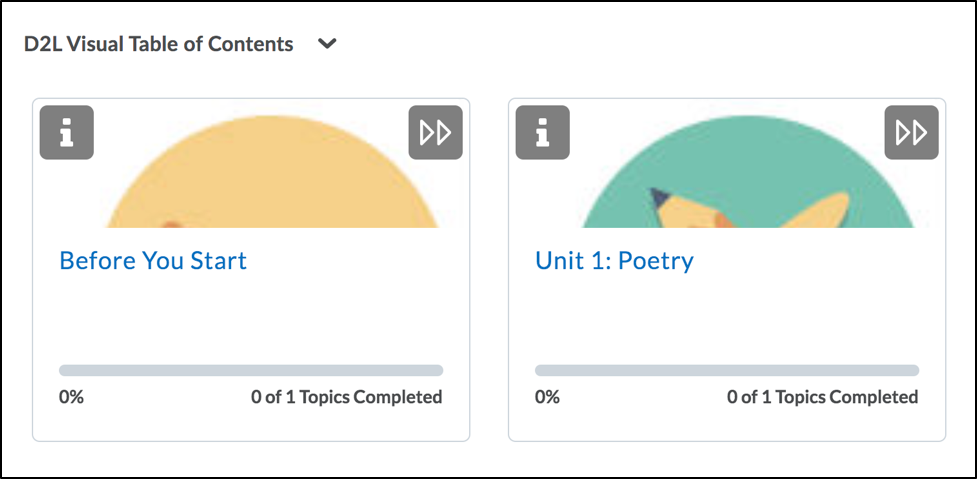Click the yellow Before You Start banner image

click(x=270, y=180)
